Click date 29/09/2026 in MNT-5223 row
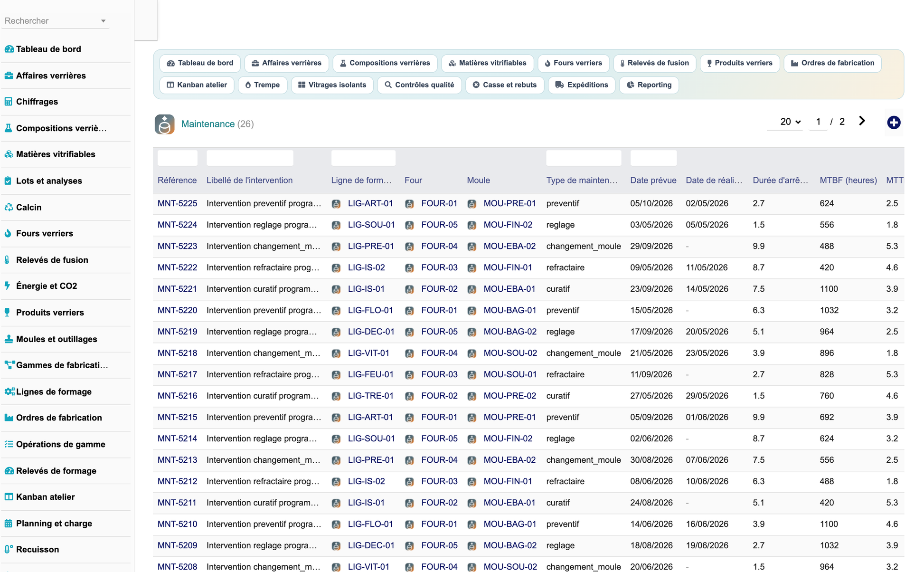The image size is (924, 572). pos(651,246)
